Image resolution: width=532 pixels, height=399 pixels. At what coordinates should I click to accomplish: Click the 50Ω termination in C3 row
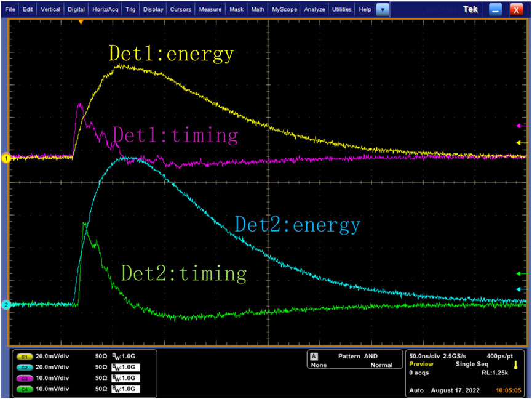(101, 378)
